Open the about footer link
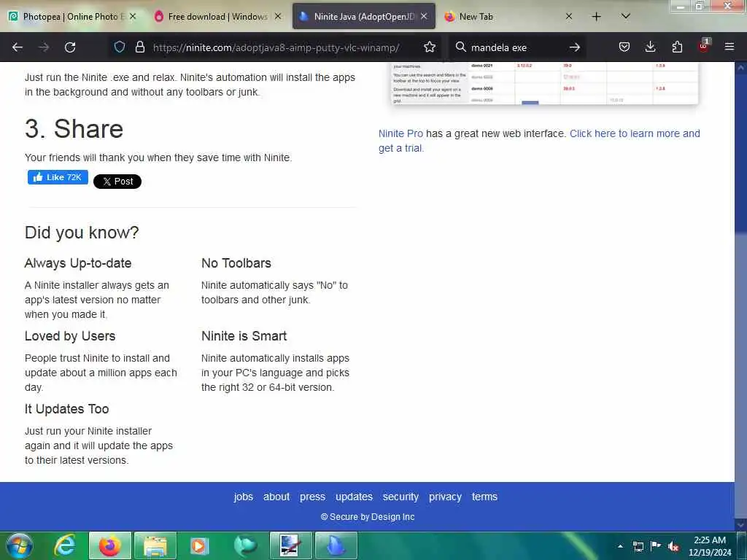This screenshot has width=747, height=560. click(276, 497)
